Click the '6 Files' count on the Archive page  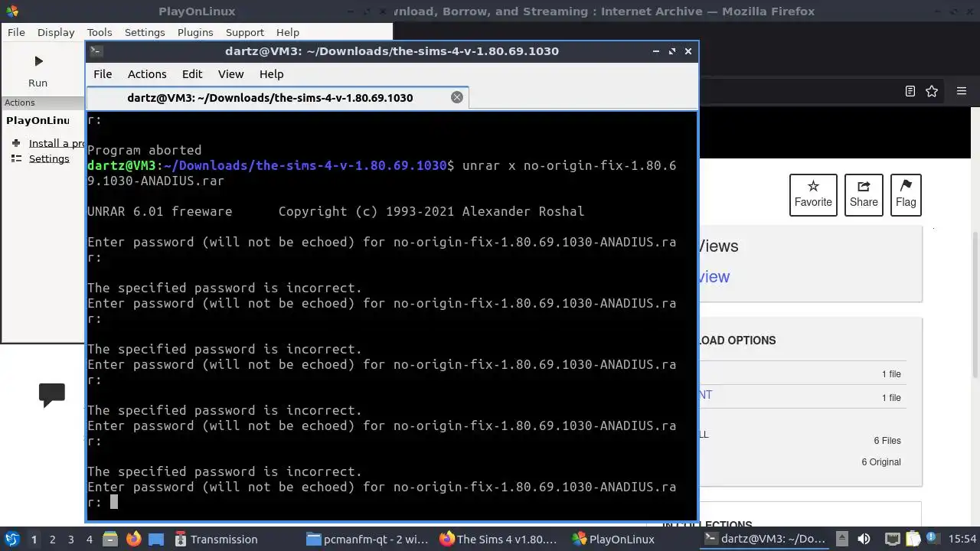point(887,441)
